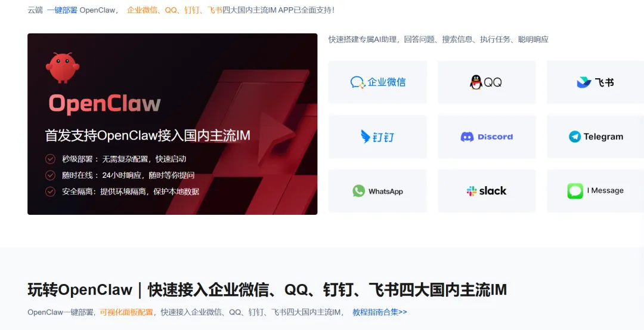The width and height of the screenshot is (644, 330).
Task: Click the 钉钉 DingTalk wing icon
Action: pos(365,137)
